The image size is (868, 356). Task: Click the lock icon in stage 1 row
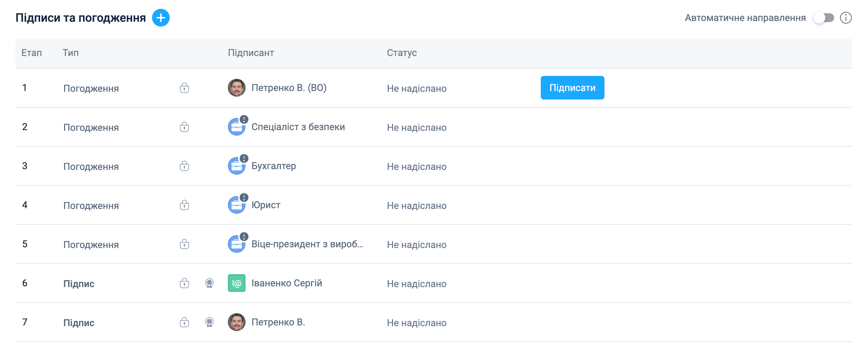pos(184,88)
